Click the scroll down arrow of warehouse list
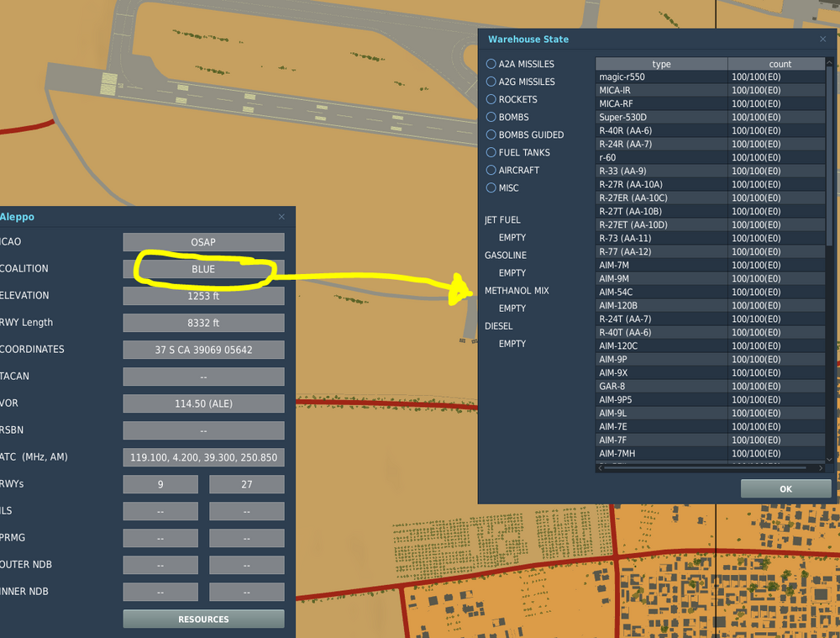 (x=830, y=460)
